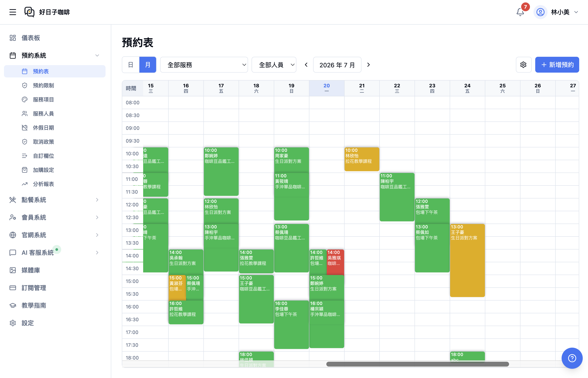588x378 pixels.
Task: Open 14:00 張雅雯 拉花教學課程 appointment
Action: pos(256,261)
